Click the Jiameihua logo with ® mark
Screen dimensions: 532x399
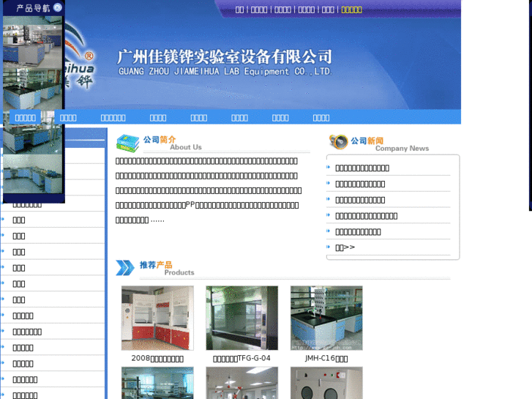pos(79,56)
